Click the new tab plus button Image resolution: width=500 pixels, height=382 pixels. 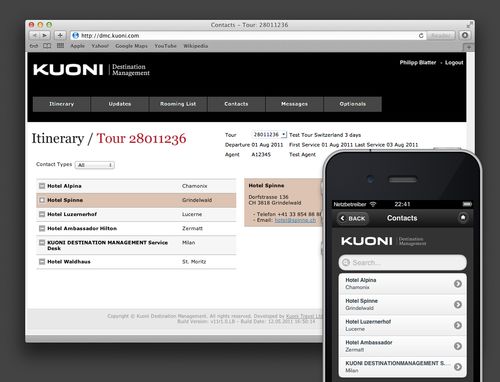(469, 47)
